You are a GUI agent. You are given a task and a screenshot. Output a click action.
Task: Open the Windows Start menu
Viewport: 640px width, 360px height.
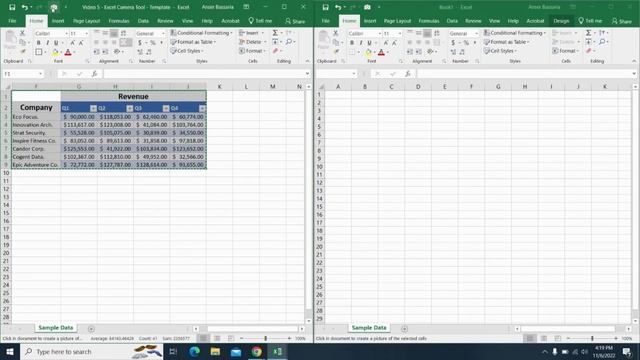coord(10,351)
